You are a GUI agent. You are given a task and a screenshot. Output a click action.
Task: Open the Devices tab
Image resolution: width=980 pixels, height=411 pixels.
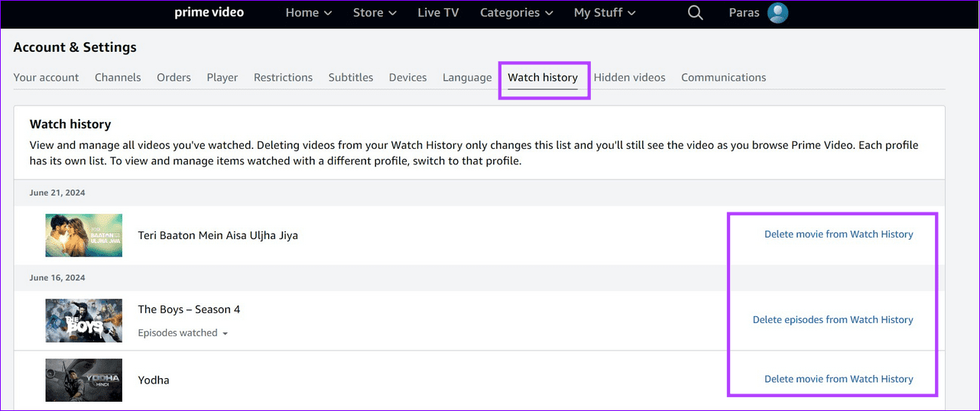pos(407,77)
